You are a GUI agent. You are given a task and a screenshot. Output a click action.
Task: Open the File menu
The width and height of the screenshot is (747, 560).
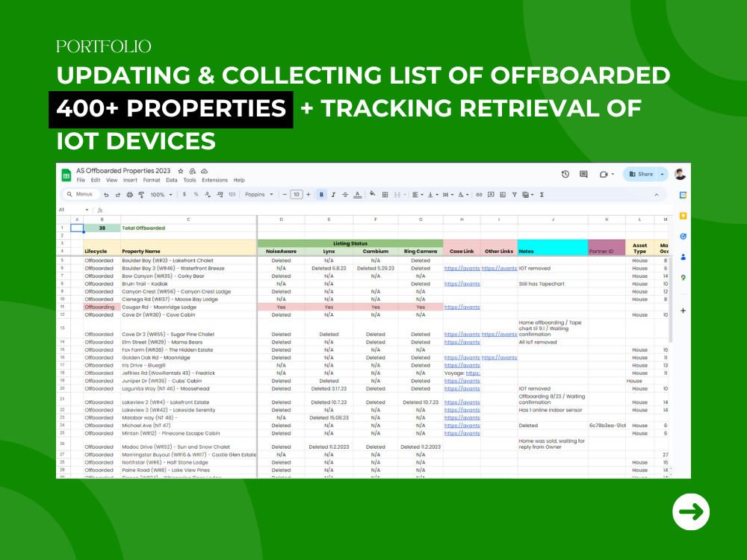point(81,181)
